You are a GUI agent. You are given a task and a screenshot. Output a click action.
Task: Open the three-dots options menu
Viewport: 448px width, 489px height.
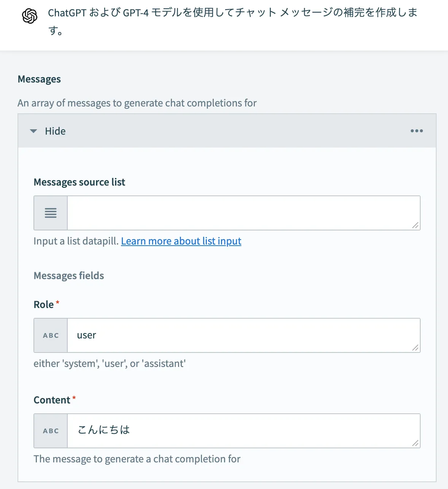(x=416, y=131)
